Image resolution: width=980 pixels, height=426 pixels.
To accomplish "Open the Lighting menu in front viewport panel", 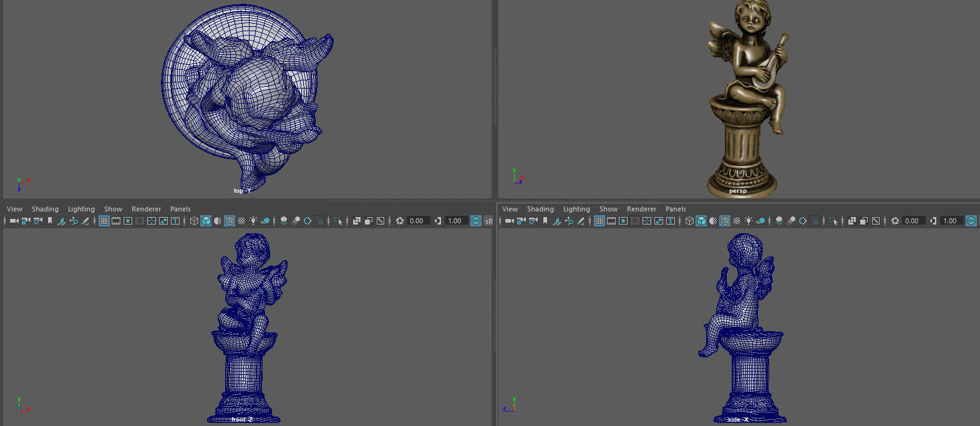I will (x=81, y=209).
